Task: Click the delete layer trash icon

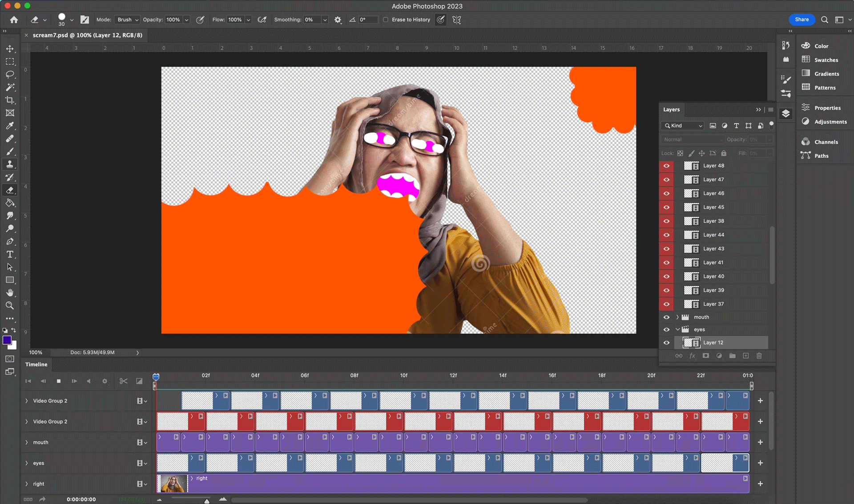Action: click(759, 356)
